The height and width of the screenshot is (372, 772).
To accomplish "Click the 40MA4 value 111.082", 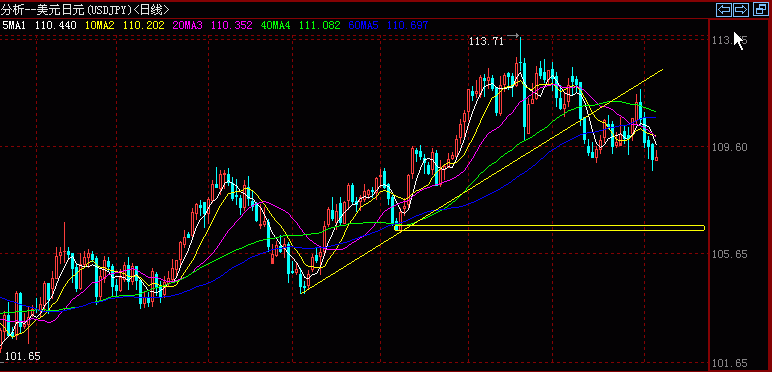I will 320,25.
